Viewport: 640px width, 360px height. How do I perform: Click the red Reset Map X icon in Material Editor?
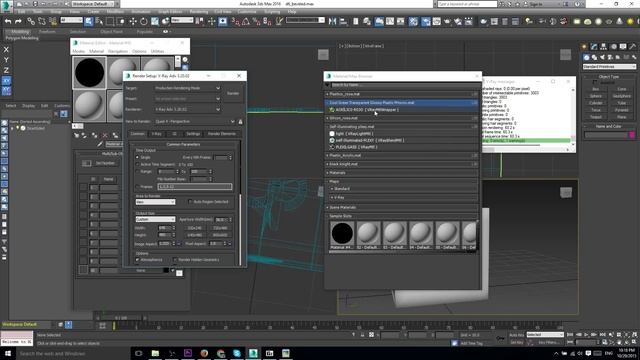(x=105, y=135)
